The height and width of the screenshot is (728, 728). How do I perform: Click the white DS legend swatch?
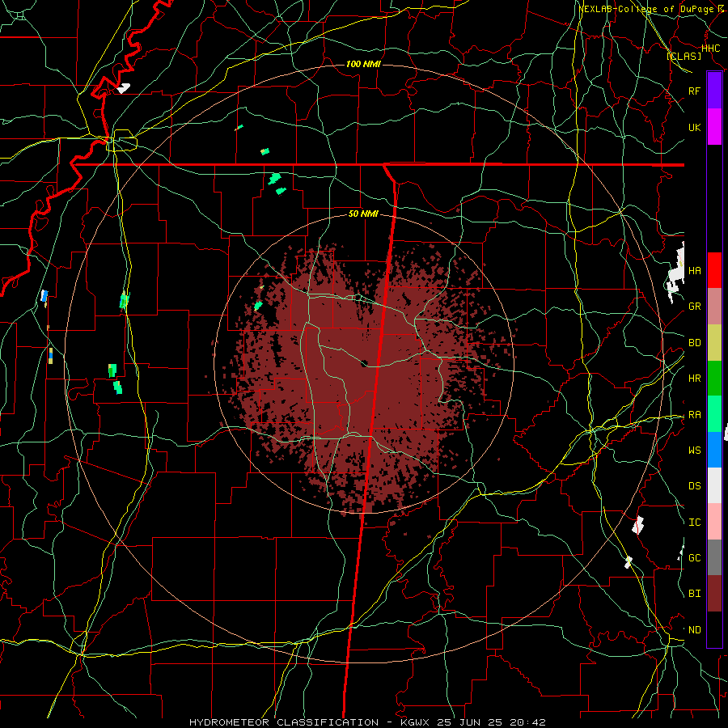point(714,485)
